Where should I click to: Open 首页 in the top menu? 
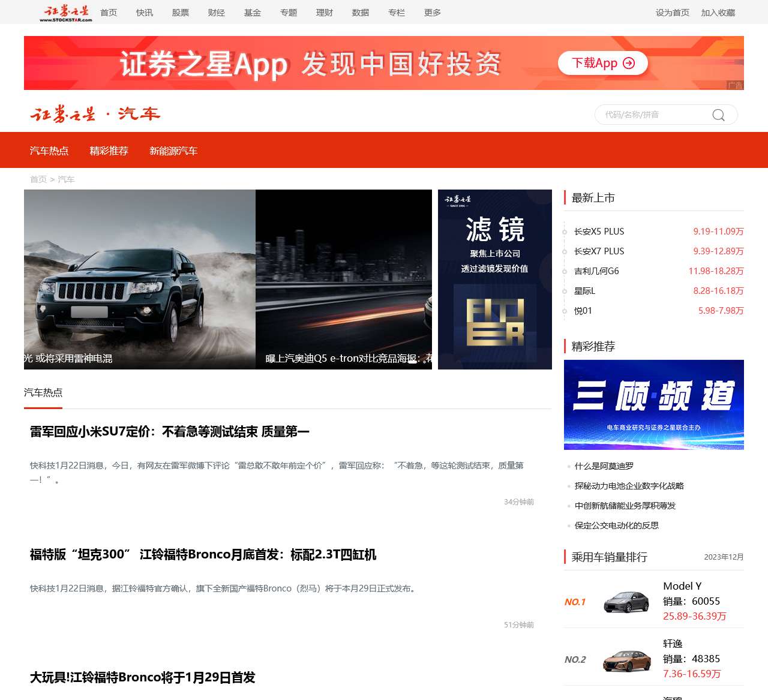(x=109, y=13)
